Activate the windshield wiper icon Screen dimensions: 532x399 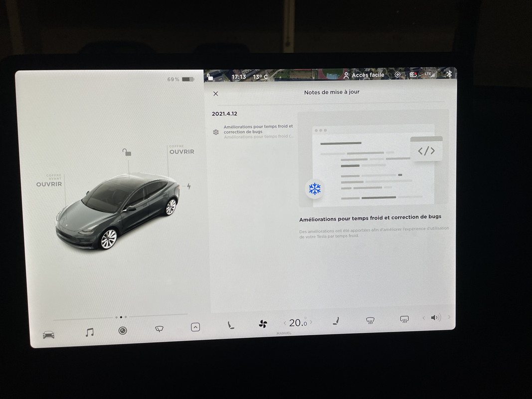(159, 329)
